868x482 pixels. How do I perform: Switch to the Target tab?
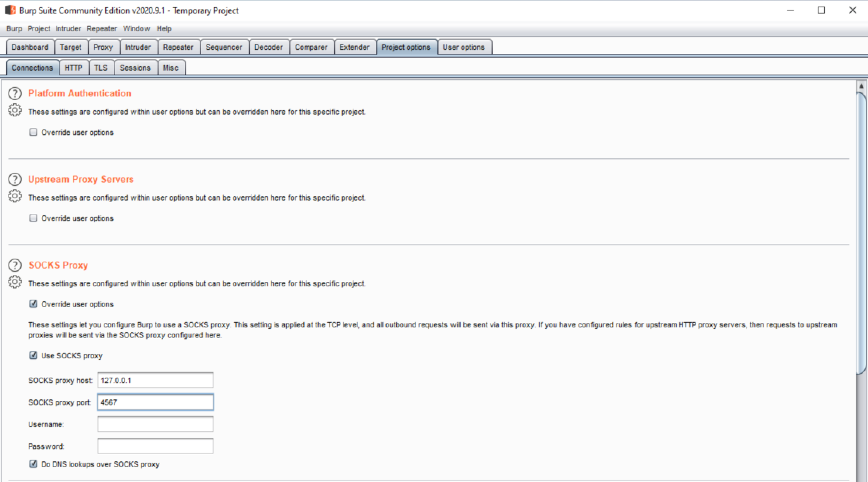[x=71, y=47]
